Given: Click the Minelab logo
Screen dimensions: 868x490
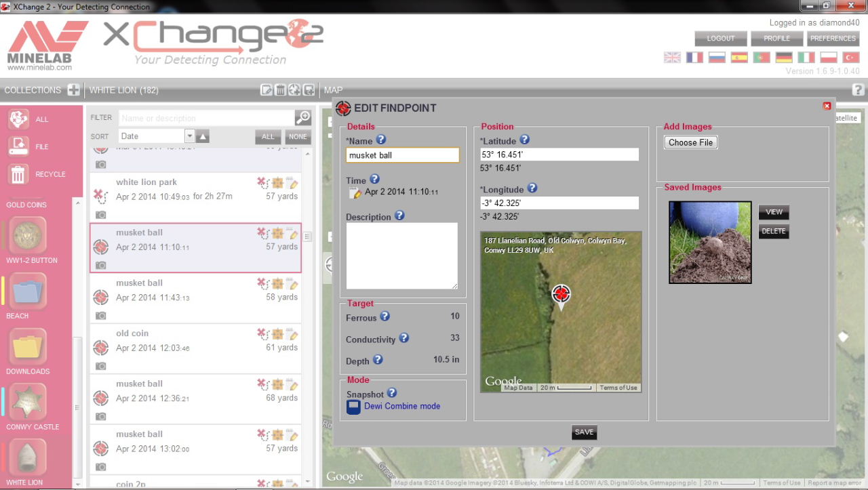Looking at the screenshot, I should click(x=46, y=44).
